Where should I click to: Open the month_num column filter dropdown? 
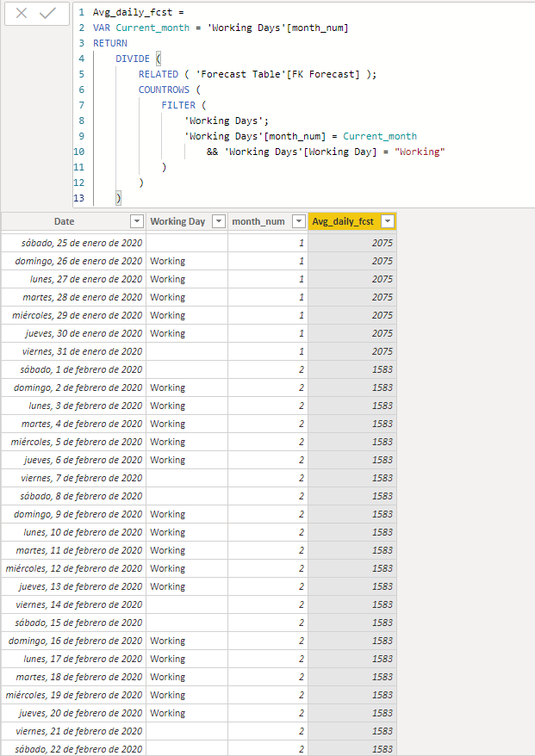[299, 221]
